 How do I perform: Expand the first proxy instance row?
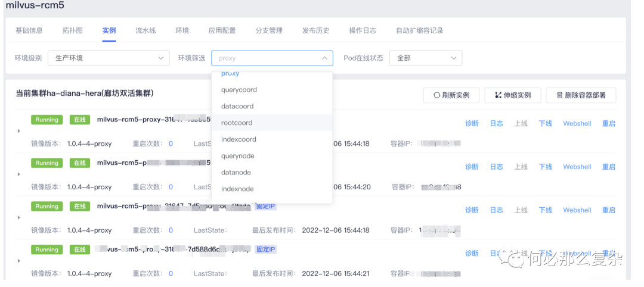point(19,131)
